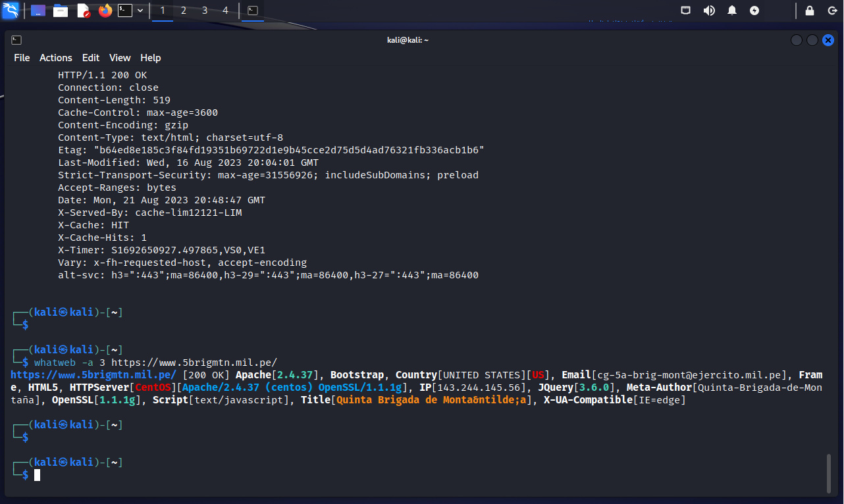Click the volume speaker icon

pos(709,11)
